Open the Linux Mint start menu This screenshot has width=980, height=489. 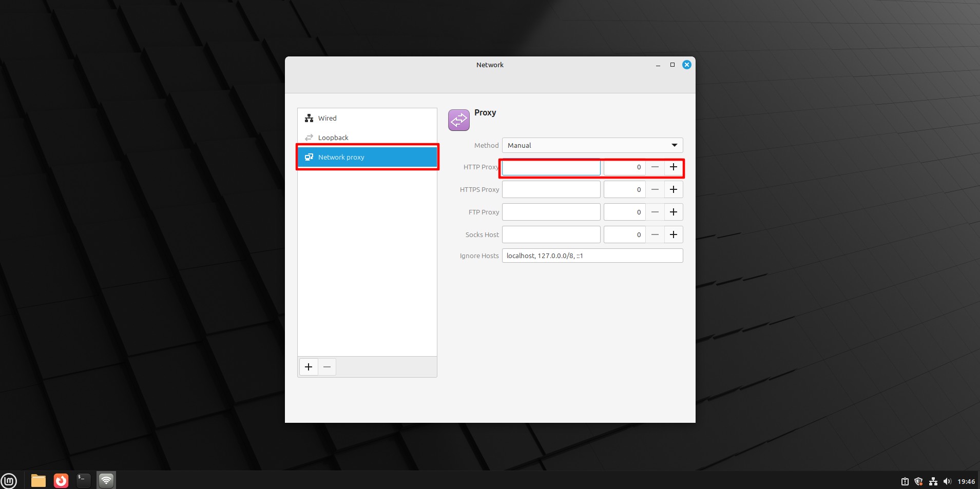pos(9,481)
